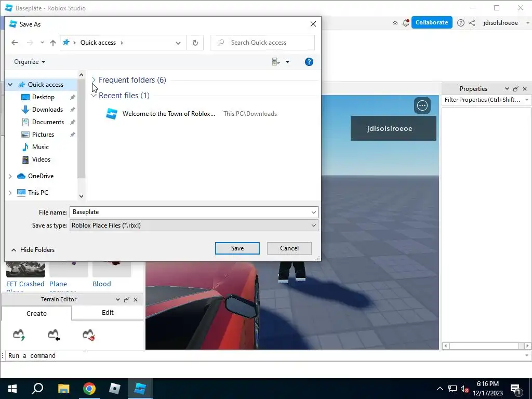Open Organize menu

click(30, 62)
